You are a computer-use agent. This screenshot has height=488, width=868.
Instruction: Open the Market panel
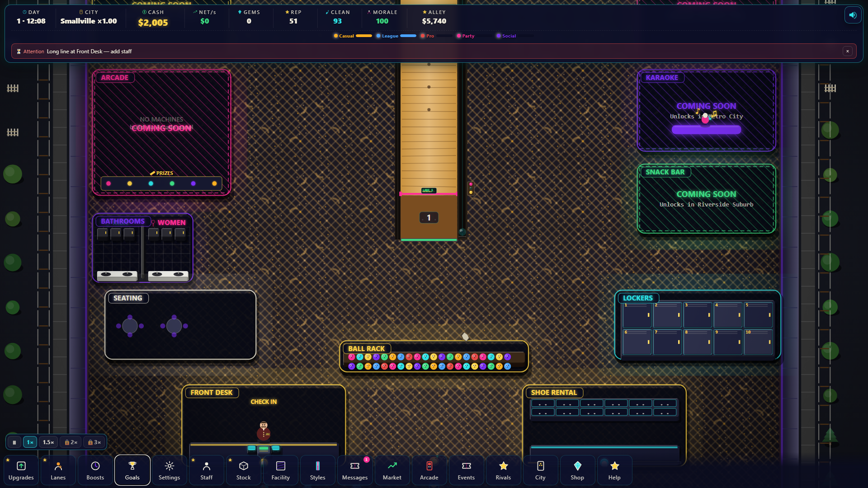click(392, 470)
